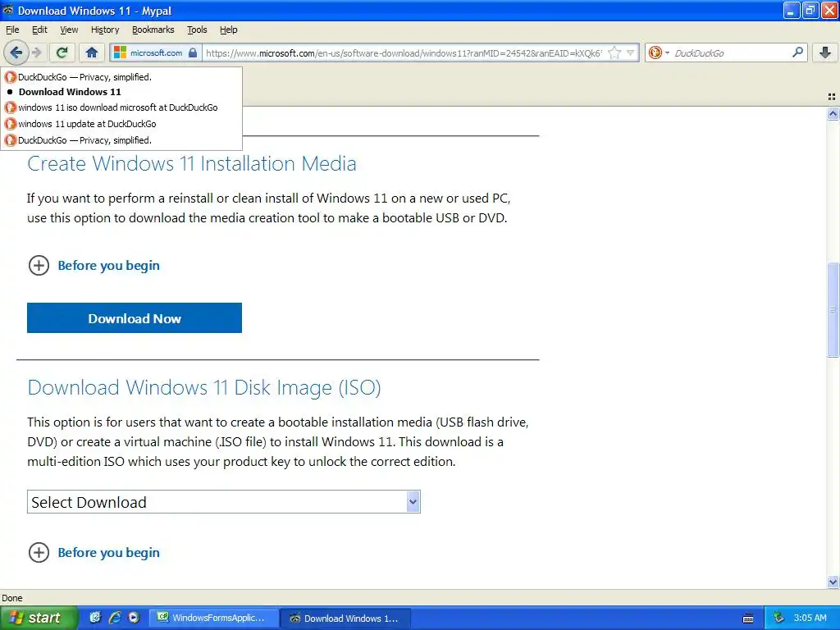Click in the address bar URL field
Image resolution: width=840 pixels, height=630 pixels.
404,52
